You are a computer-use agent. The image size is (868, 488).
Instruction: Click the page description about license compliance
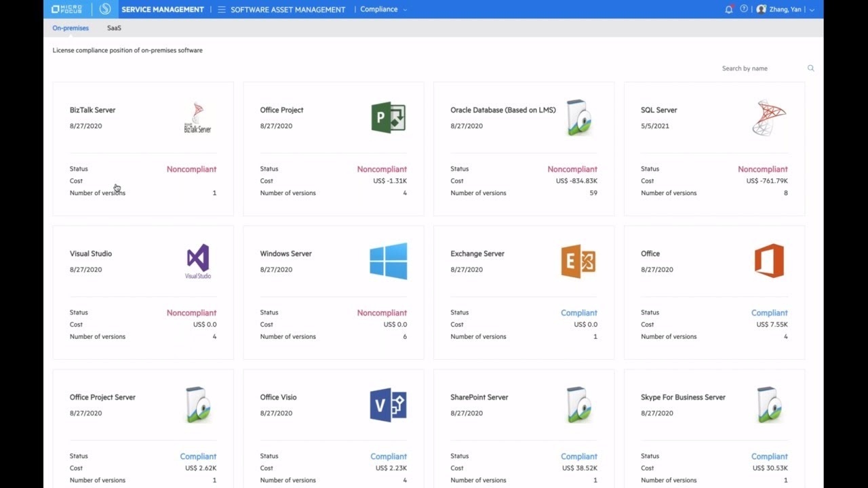click(127, 50)
